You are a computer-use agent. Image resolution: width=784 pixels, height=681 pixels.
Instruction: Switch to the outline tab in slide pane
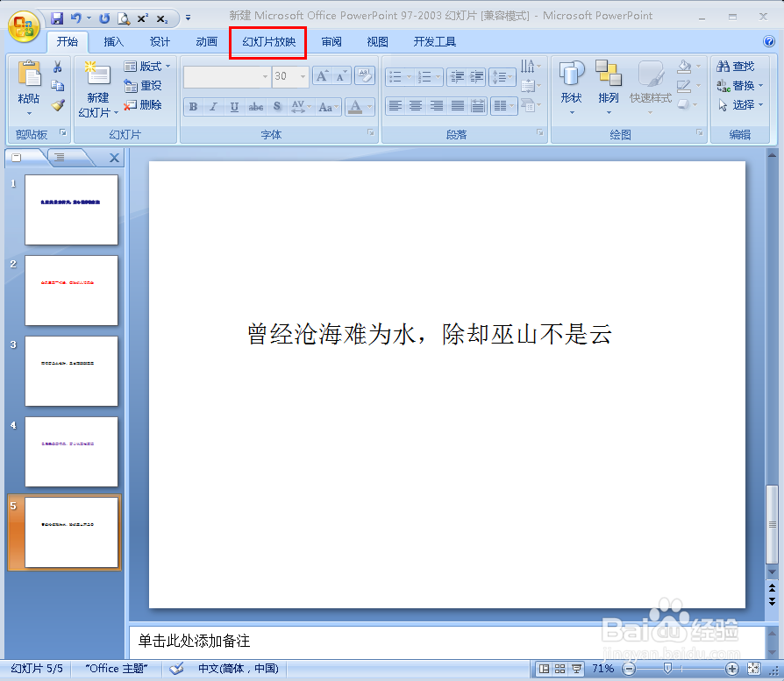point(60,158)
